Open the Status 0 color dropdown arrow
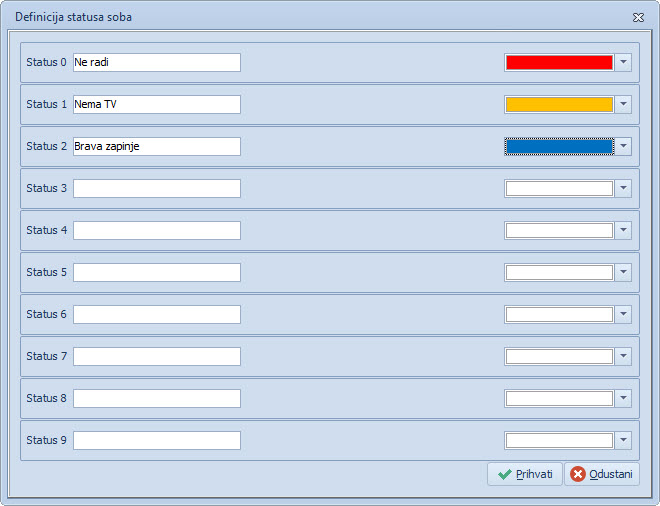 pos(624,62)
